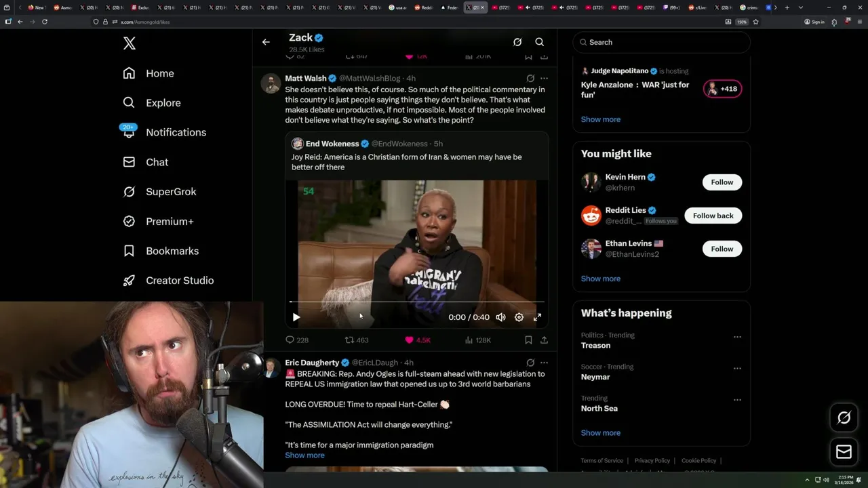Click Grok icon on Matt Walsh's post
Image resolution: width=868 pixels, height=488 pixels.
click(530, 79)
